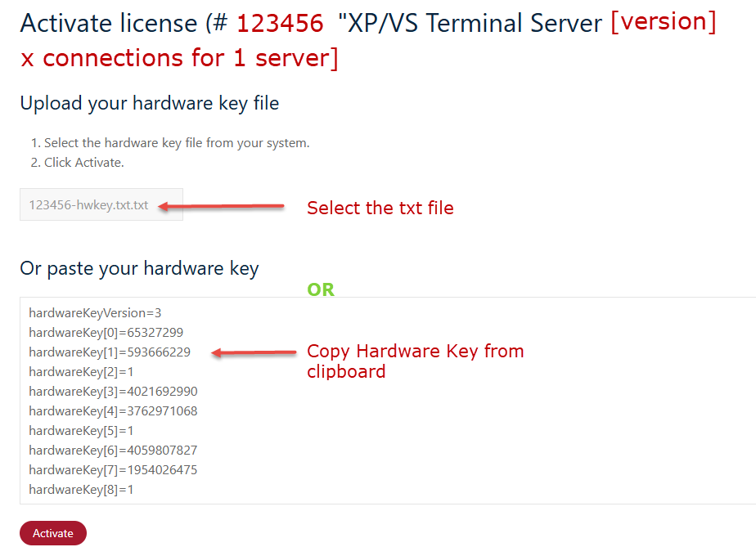
Task: Click the hardwareKey[2]=1 line
Action: (x=81, y=372)
